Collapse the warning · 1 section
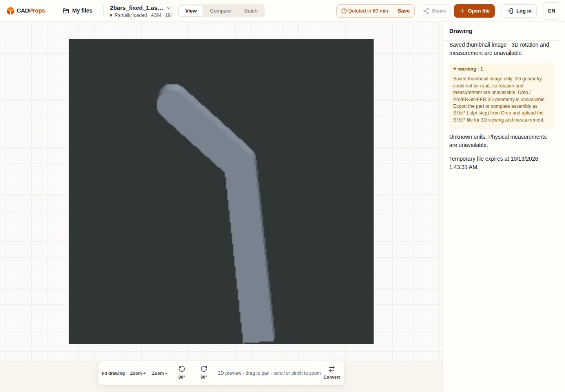The width and height of the screenshot is (565, 392). pyautogui.click(x=468, y=69)
